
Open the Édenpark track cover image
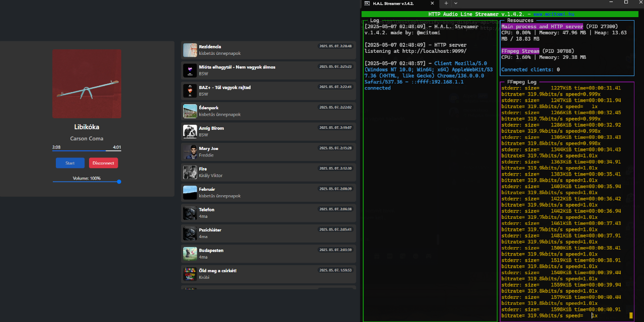click(190, 111)
